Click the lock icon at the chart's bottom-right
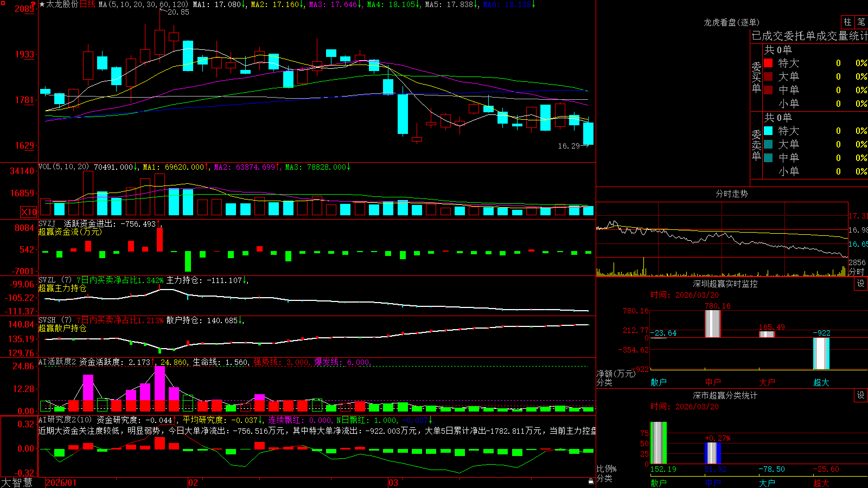Screen dimensions: 868x488 [x=591, y=481]
